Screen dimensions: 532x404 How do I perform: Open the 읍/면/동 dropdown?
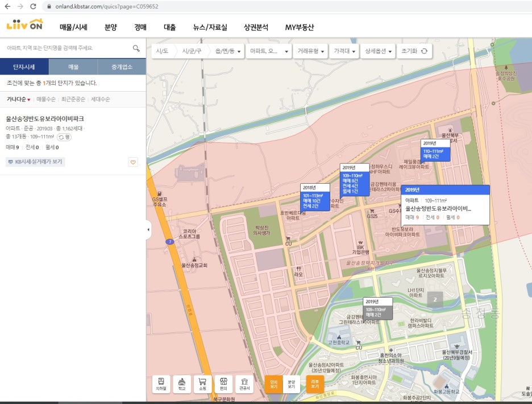pyautogui.click(x=227, y=51)
